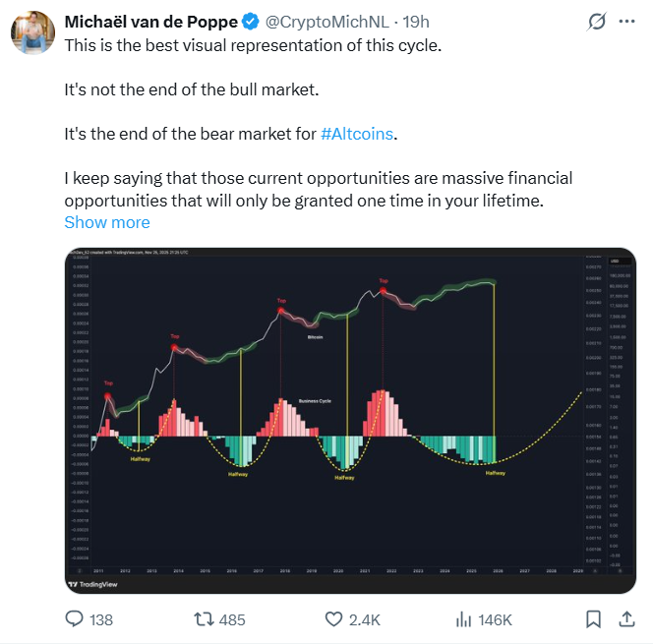This screenshot has width=653, height=644.
Task: Click the reply speech bubble icon
Action: tap(75, 619)
